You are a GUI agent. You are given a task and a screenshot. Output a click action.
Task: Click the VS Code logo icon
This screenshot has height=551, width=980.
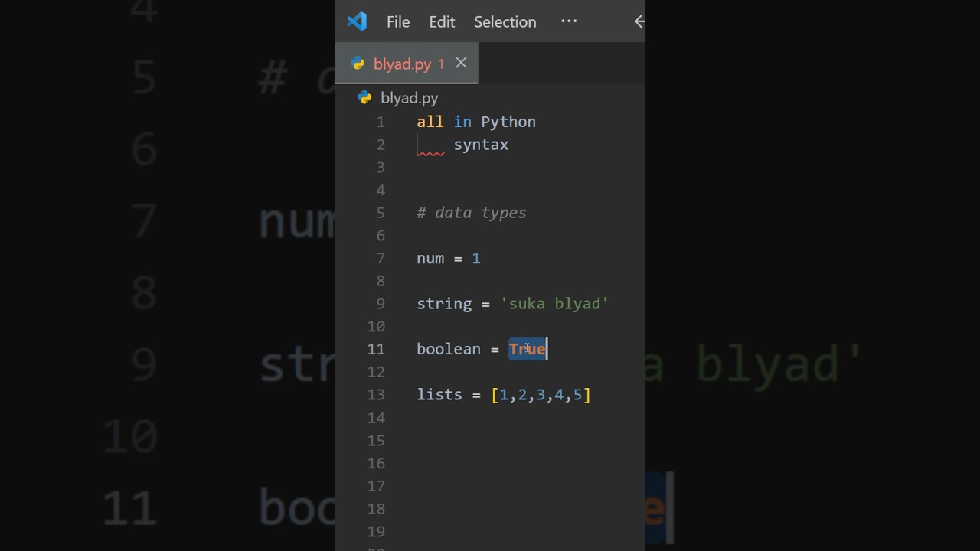click(357, 21)
